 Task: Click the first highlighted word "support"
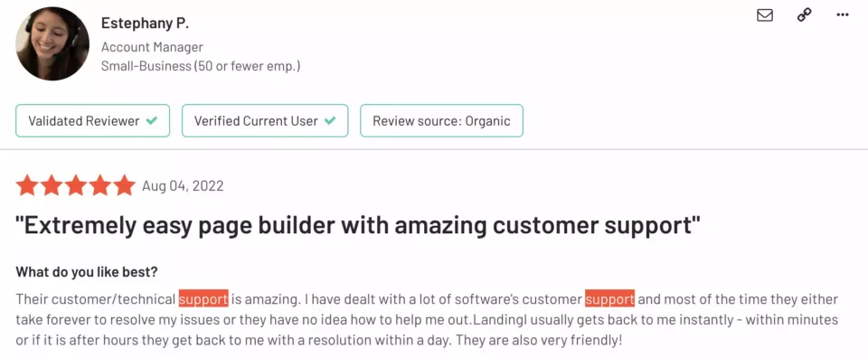tap(203, 299)
